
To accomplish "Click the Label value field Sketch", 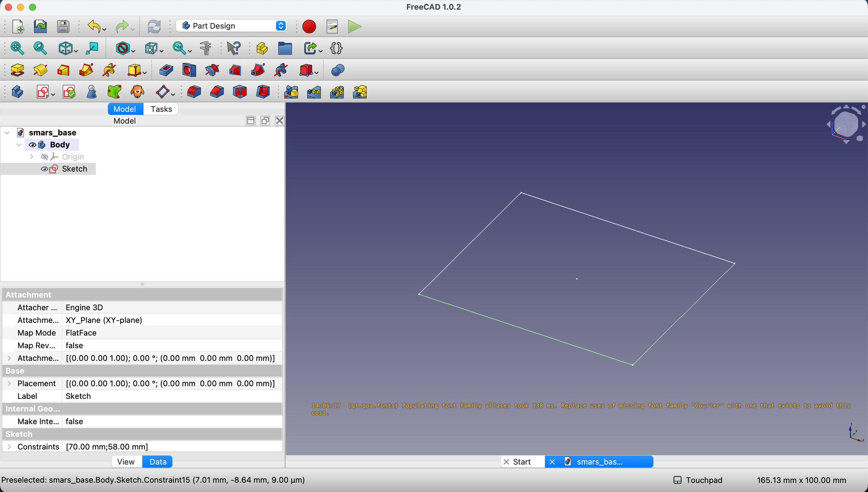I will point(172,396).
